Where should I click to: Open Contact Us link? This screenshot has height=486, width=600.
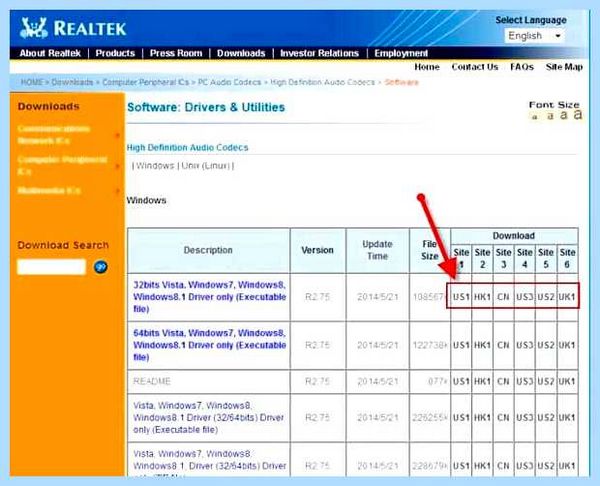point(475,67)
